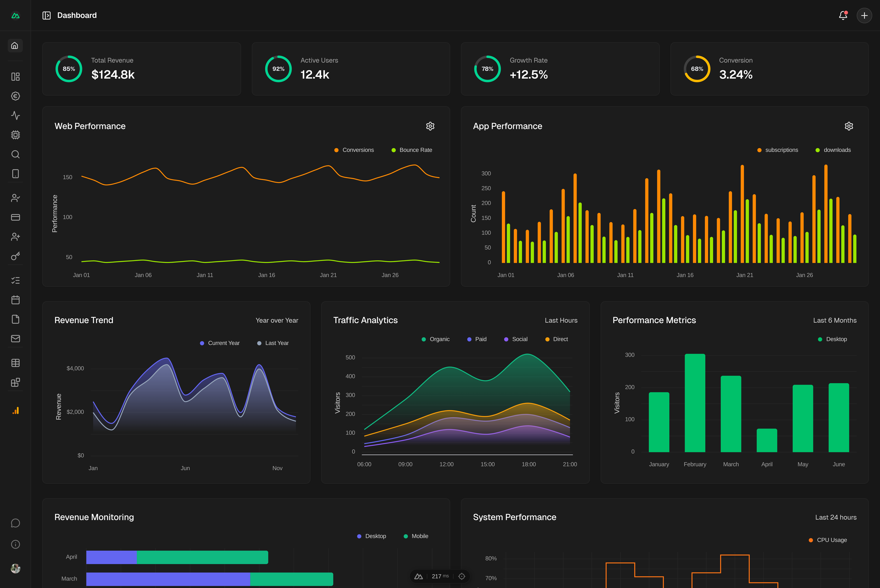Toggle the Mobile series in Revenue Monitoring

[x=416, y=536]
